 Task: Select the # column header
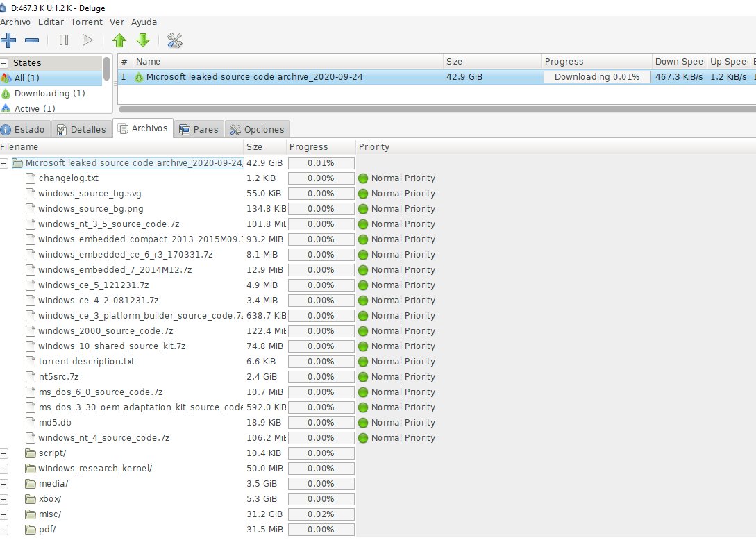(124, 62)
